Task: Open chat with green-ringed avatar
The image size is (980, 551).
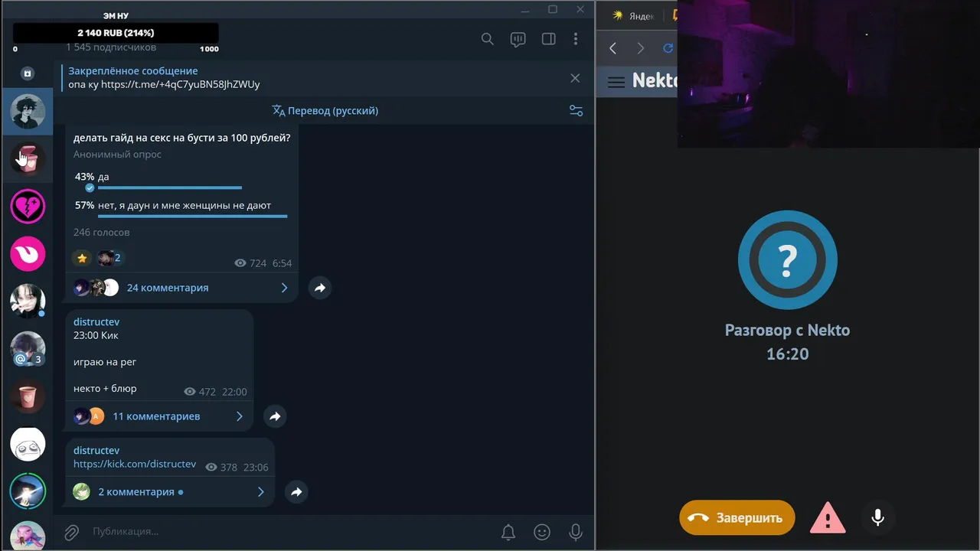Action: 28,491
